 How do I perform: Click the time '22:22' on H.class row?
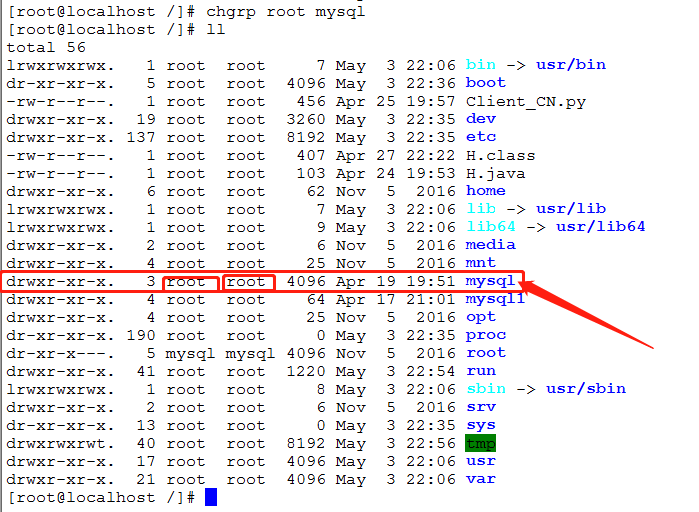tap(431, 155)
